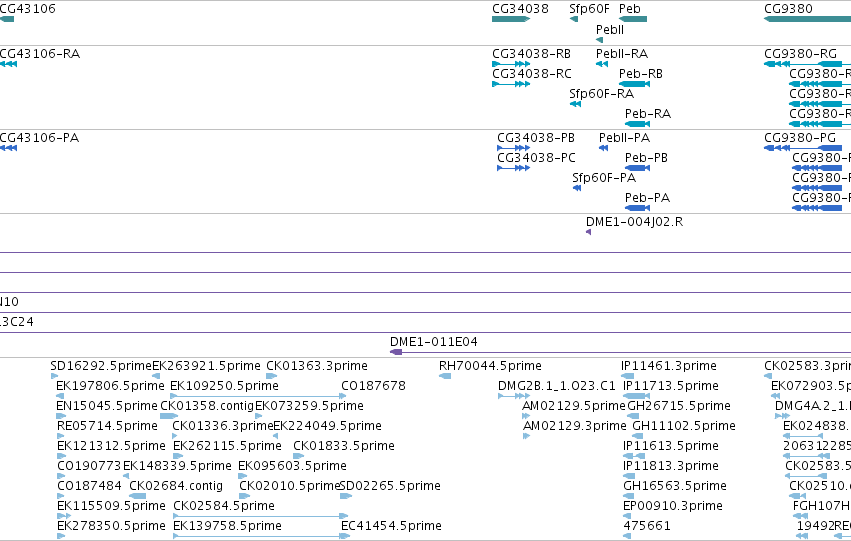Click the EK263921.5prime EST label
Screen dimensions: 851x541
pyautogui.click(x=206, y=366)
